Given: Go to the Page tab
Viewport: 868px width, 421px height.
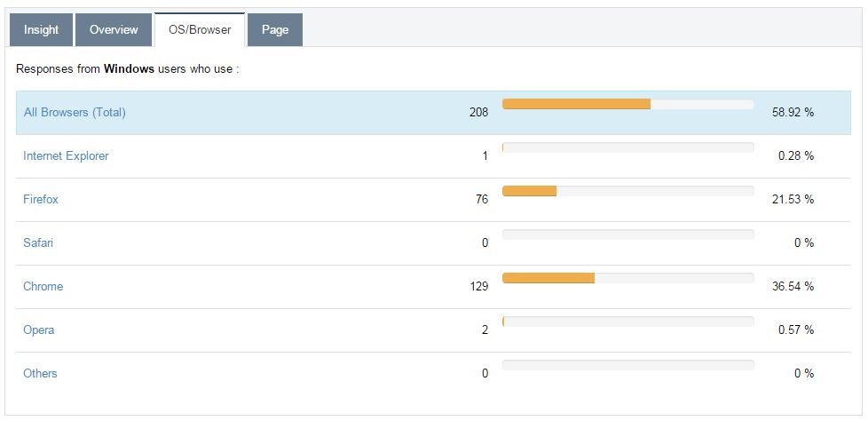Looking at the screenshot, I should pos(275,30).
